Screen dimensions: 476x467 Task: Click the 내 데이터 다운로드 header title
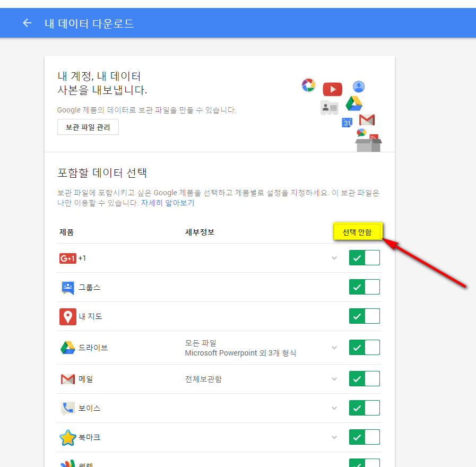89,23
